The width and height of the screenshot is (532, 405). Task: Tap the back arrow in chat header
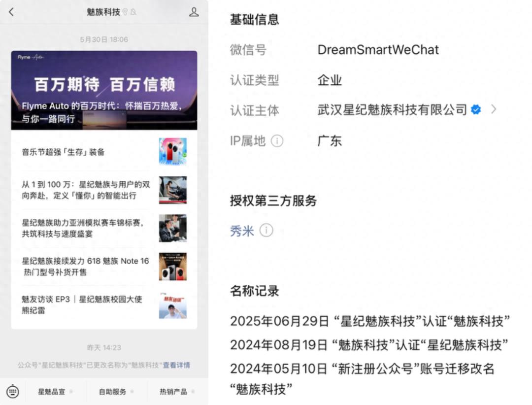[x=11, y=12]
